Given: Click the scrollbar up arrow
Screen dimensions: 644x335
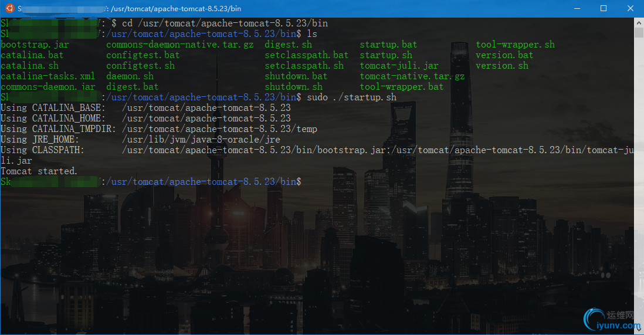Looking at the screenshot, I should click(639, 23).
